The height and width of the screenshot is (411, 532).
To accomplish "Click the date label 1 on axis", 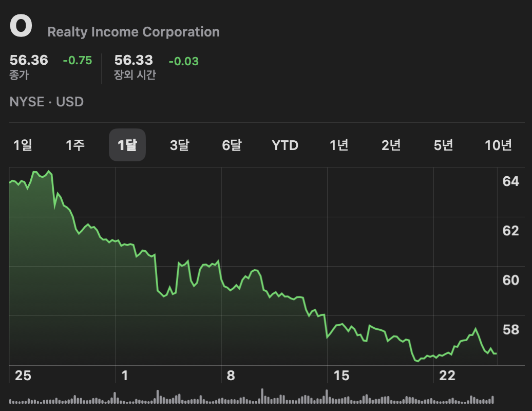I will (125, 376).
